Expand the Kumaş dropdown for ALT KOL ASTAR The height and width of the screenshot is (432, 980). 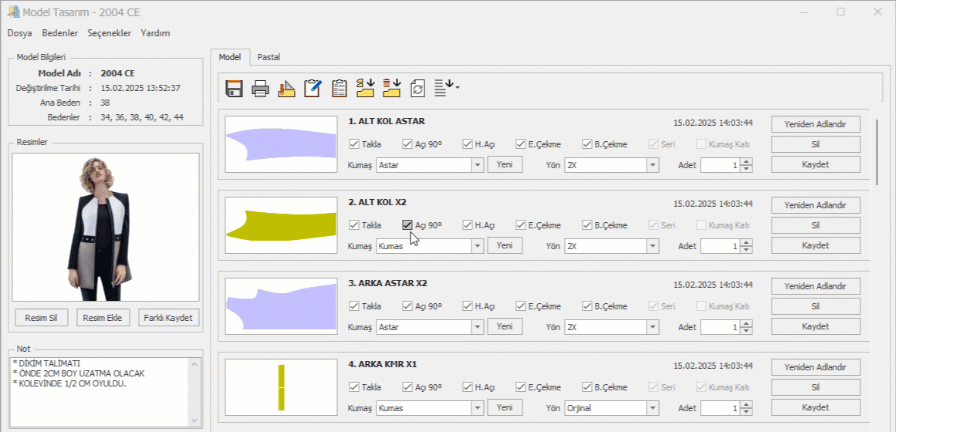tap(478, 165)
